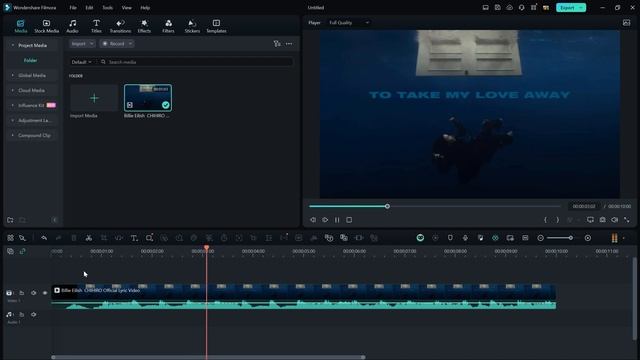
Task: Open the Tools menu
Action: [x=107, y=7]
